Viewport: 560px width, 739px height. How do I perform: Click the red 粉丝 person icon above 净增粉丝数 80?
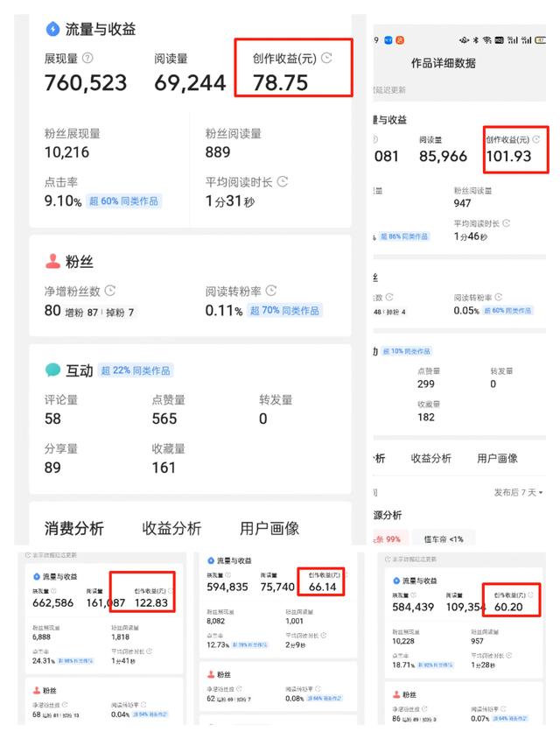(52, 262)
